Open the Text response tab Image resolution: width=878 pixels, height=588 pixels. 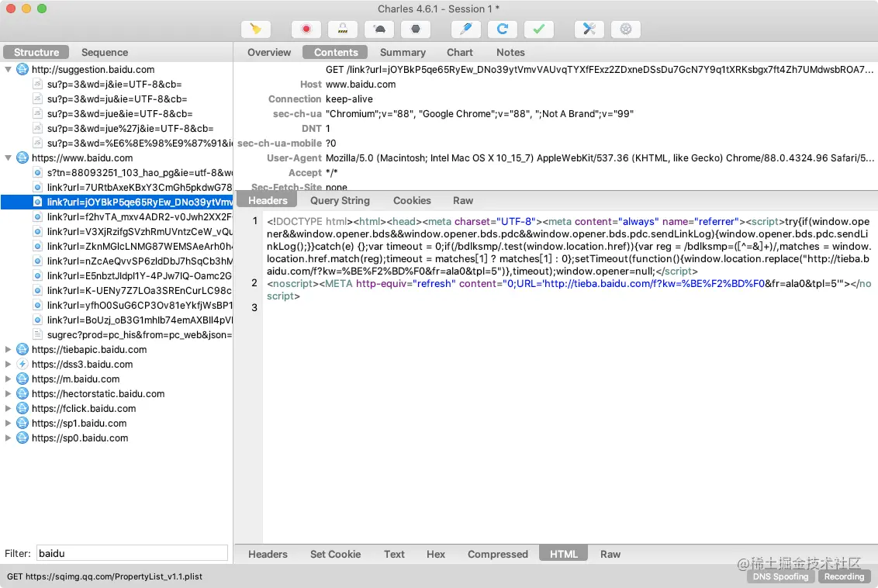point(394,554)
